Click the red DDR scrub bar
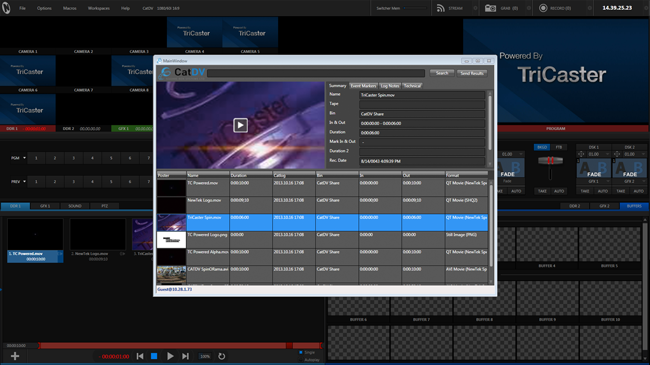Screen dimensions: 650x365 pyautogui.click(x=180, y=345)
